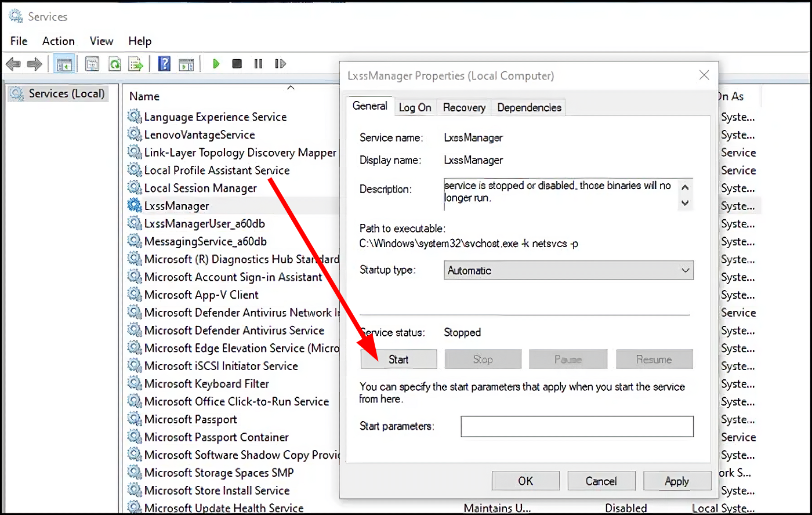Open Help with the blue question mark icon

(x=164, y=64)
